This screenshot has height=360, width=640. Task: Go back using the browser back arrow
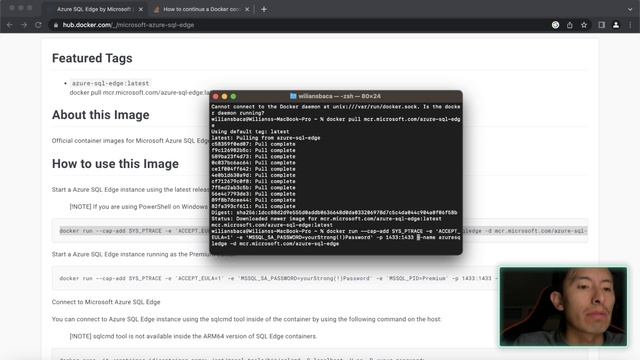(x=9, y=25)
